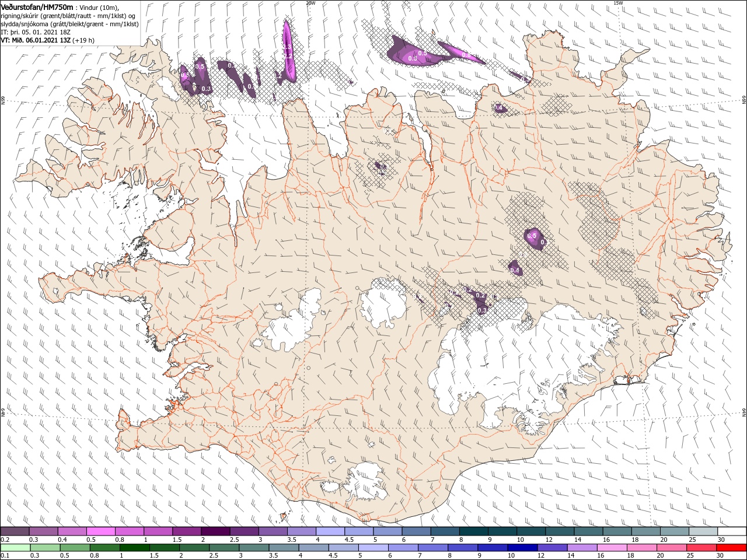Click the 'VT: Mið. 06.01.2021 13Z' valid time
Image resolution: width=747 pixels, height=560 pixels.
point(36,40)
